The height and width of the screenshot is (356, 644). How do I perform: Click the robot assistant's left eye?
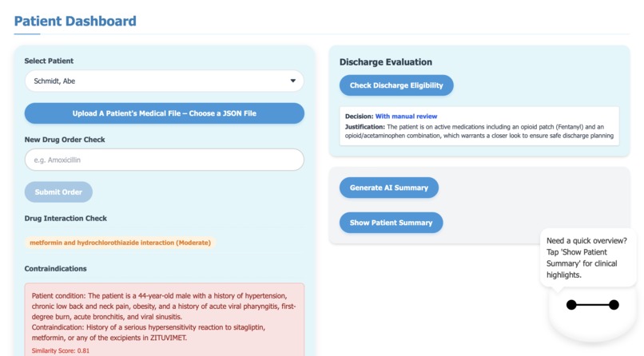[571, 305]
